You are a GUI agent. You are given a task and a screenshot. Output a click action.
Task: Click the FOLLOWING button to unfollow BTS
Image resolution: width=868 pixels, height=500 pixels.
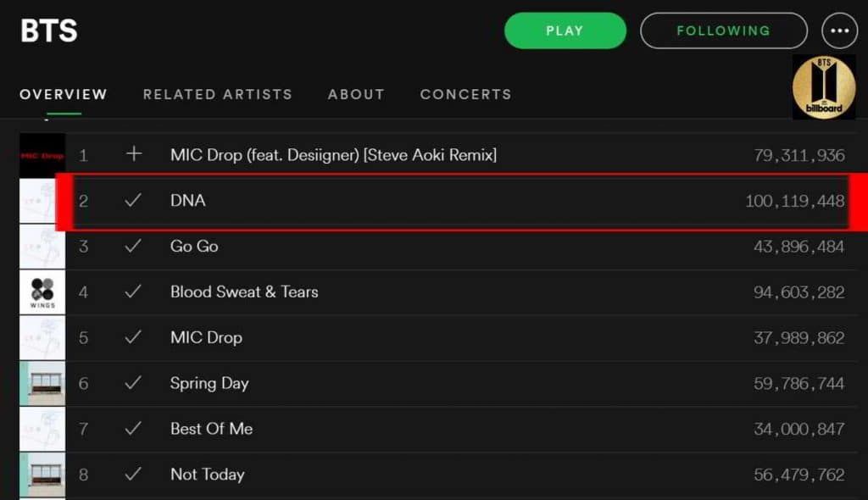(x=723, y=31)
